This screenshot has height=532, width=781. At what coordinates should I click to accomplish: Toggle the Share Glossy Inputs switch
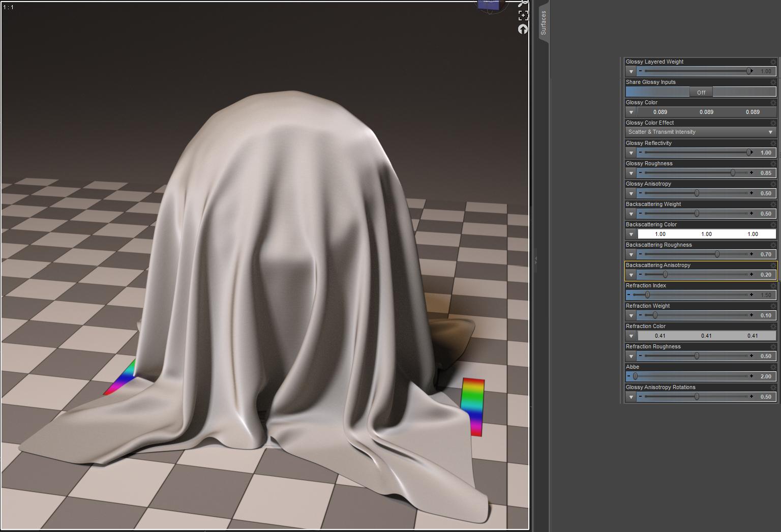coord(701,92)
